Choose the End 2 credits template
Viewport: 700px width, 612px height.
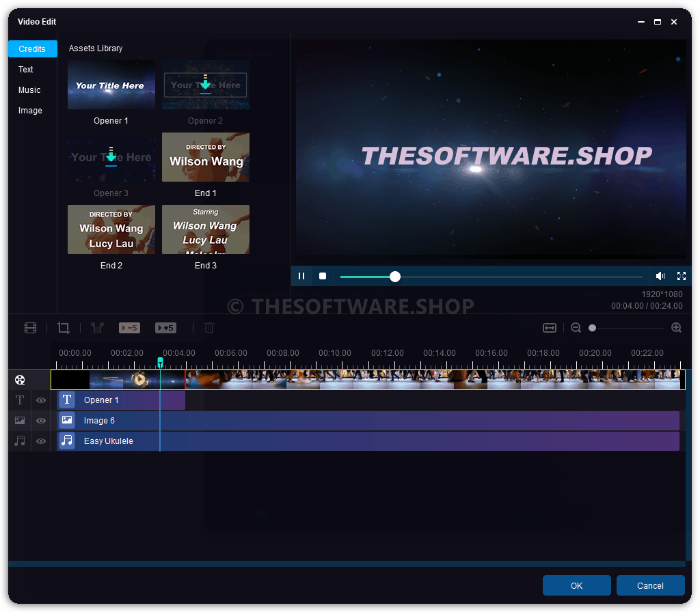click(x=111, y=229)
